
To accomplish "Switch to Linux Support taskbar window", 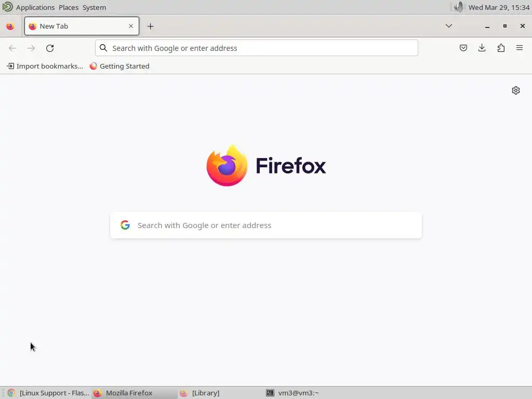I will coord(48,393).
